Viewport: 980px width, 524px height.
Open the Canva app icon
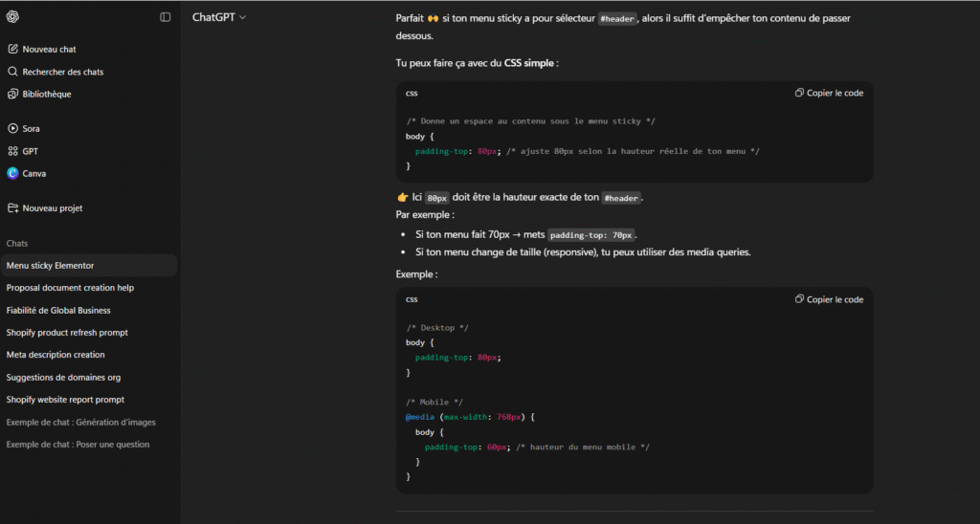pos(12,173)
